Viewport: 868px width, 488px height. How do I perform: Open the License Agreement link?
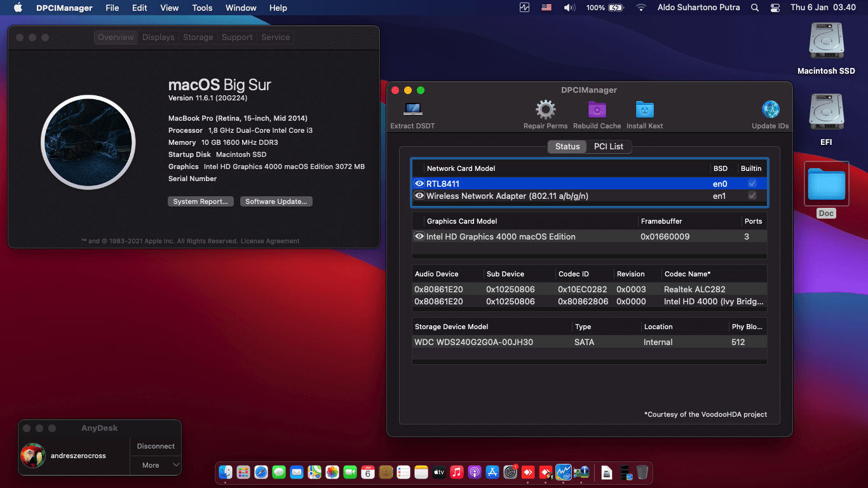[269, 241]
